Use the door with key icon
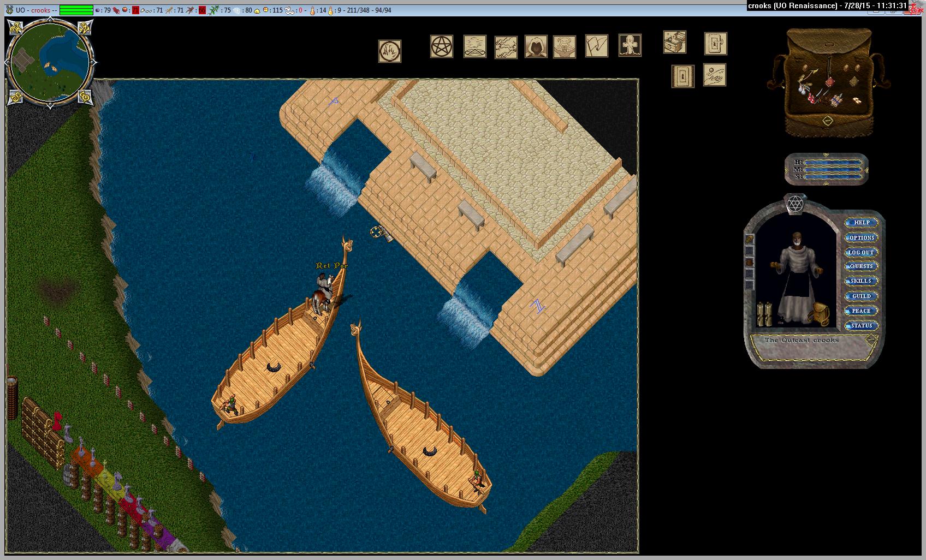 point(716,44)
